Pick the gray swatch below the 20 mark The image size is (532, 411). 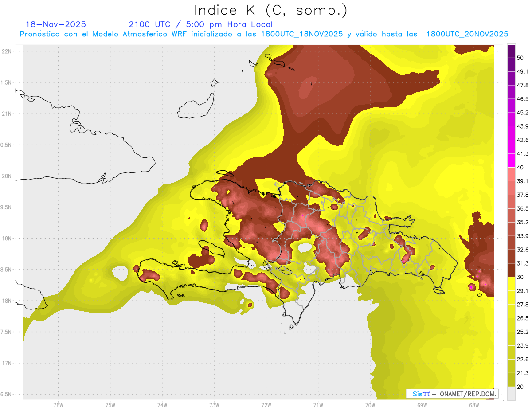pos(511,394)
